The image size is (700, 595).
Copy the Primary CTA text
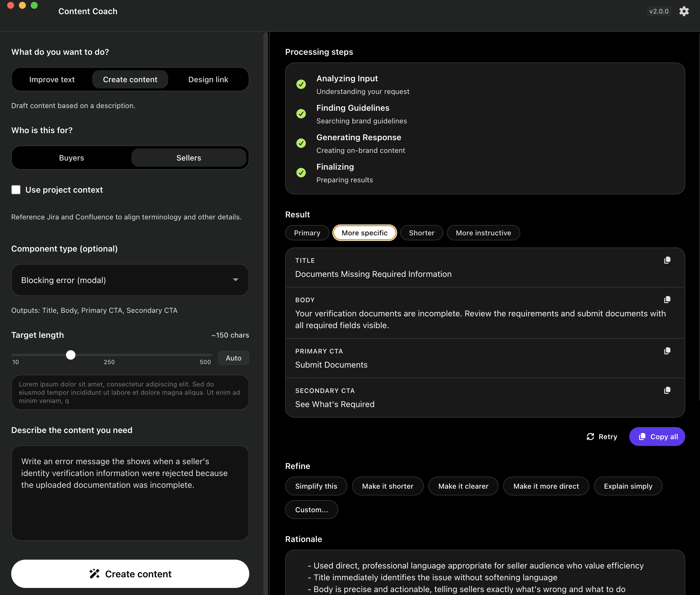click(667, 351)
